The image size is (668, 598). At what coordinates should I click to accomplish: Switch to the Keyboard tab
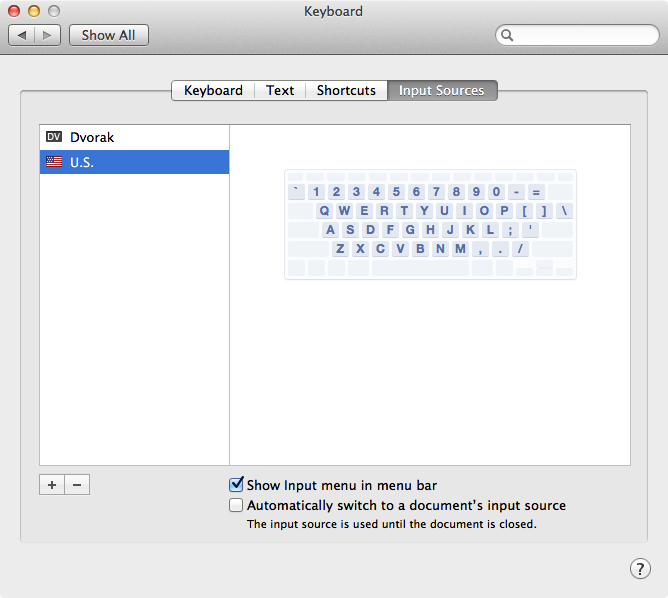point(213,90)
